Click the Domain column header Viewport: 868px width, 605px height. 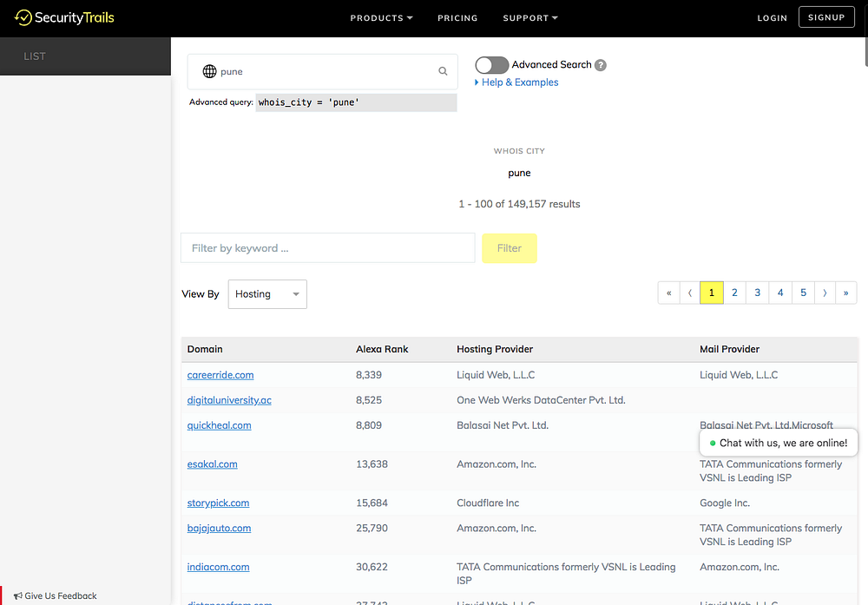click(205, 349)
